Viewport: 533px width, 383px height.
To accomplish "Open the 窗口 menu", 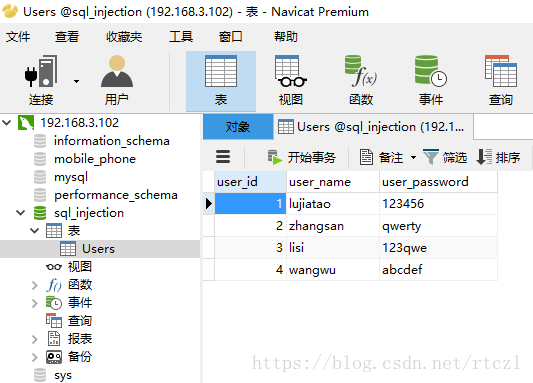I will click(x=230, y=36).
